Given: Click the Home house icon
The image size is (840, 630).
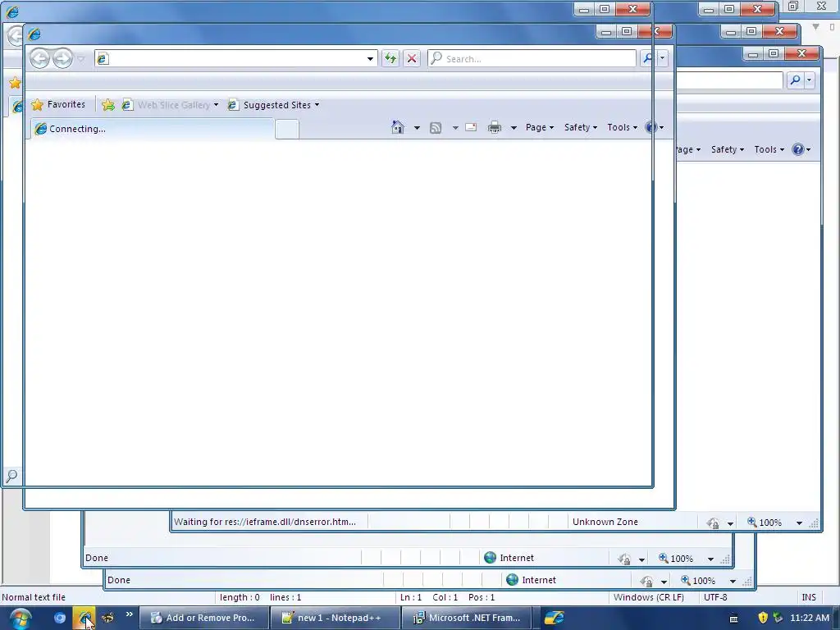Looking at the screenshot, I should pyautogui.click(x=398, y=127).
